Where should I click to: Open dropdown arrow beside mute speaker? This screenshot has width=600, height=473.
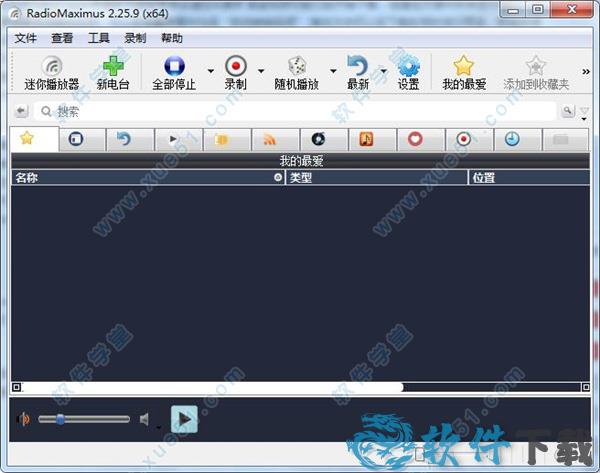(x=159, y=427)
